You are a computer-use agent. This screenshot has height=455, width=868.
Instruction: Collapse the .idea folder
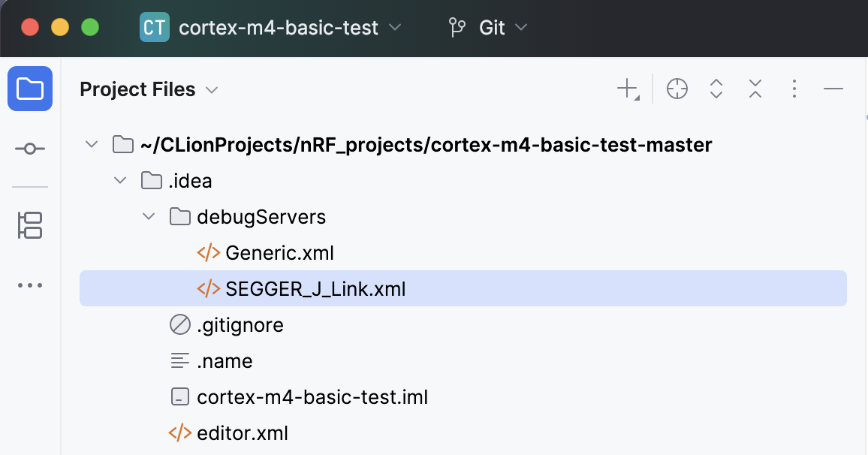119,180
